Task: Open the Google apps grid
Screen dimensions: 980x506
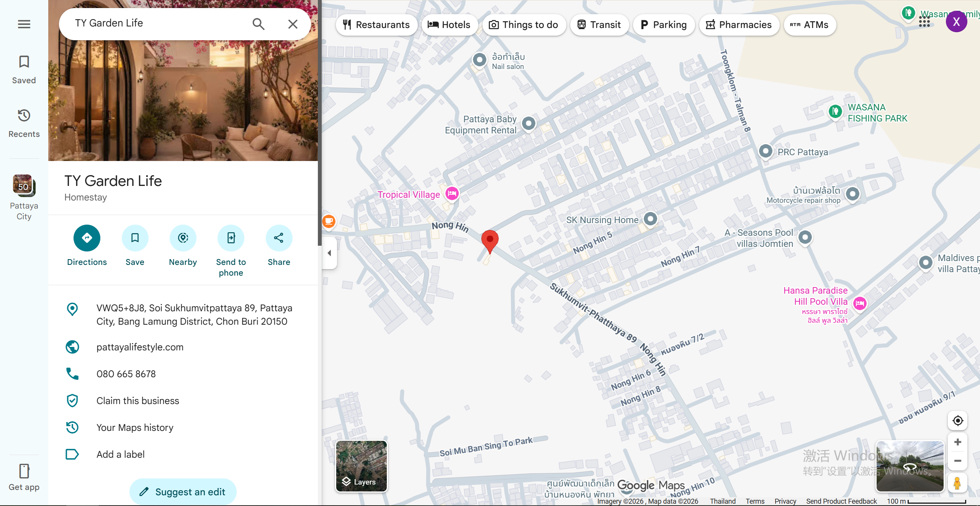Action: click(924, 22)
